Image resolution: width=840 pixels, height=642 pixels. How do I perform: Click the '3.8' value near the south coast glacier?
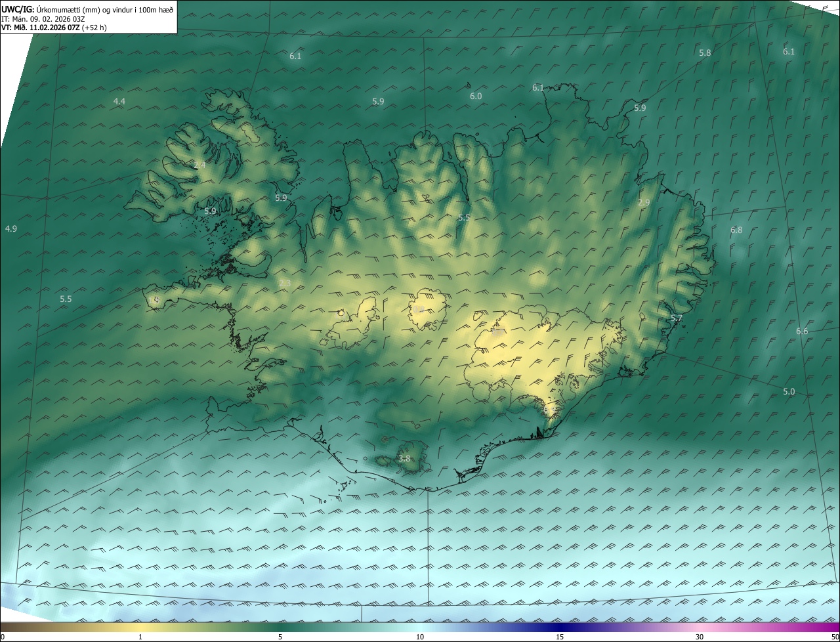[404, 459]
